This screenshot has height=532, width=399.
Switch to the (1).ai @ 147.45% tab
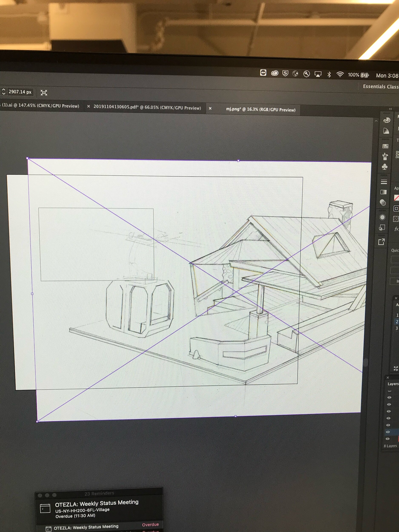(x=40, y=106)
